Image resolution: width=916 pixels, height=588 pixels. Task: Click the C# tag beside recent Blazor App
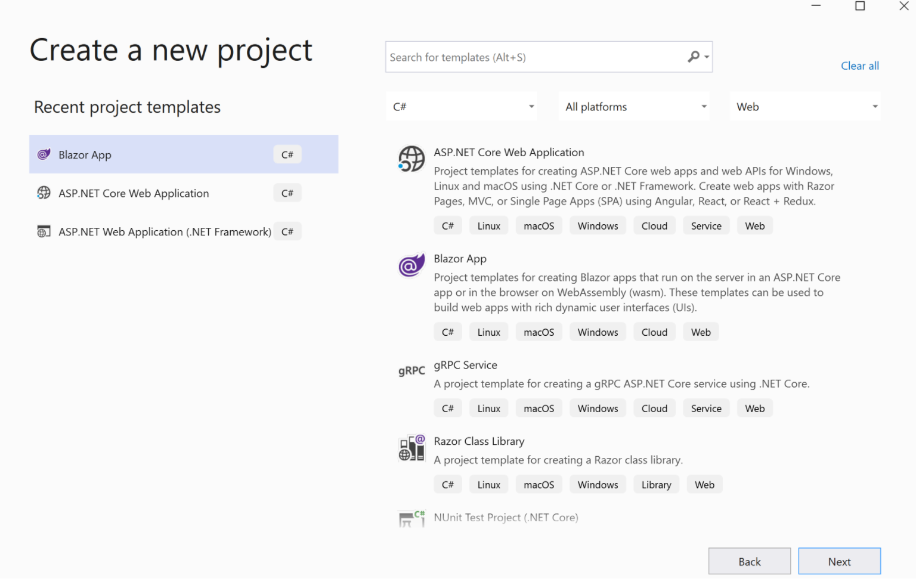point(287,154)
